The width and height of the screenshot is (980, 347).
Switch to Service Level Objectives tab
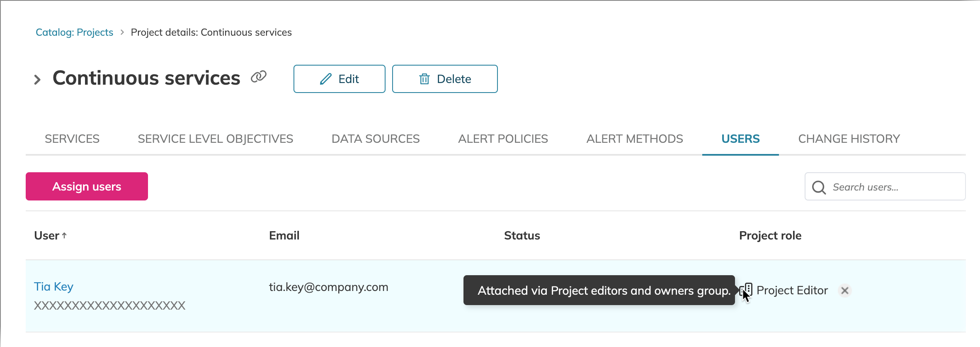point(216,139)
